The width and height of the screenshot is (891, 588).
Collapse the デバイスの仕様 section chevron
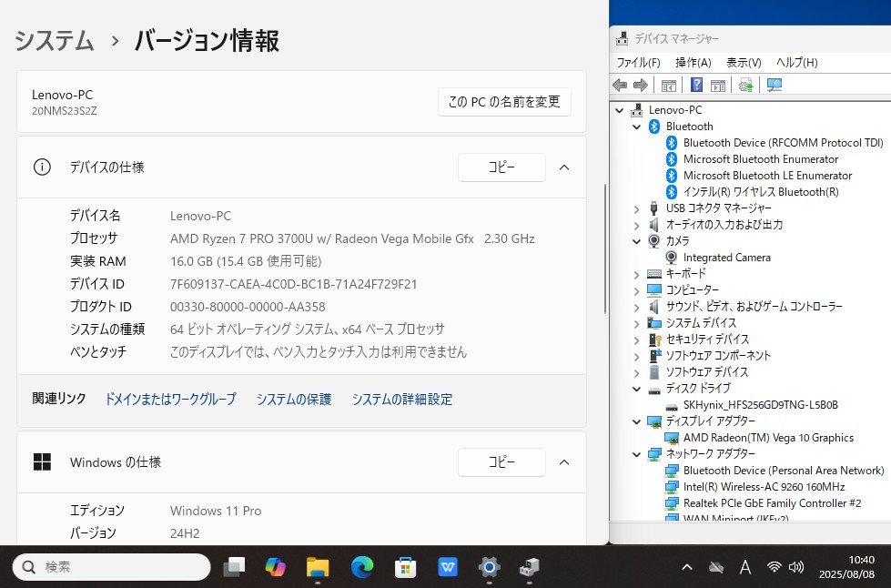[563, 167]
